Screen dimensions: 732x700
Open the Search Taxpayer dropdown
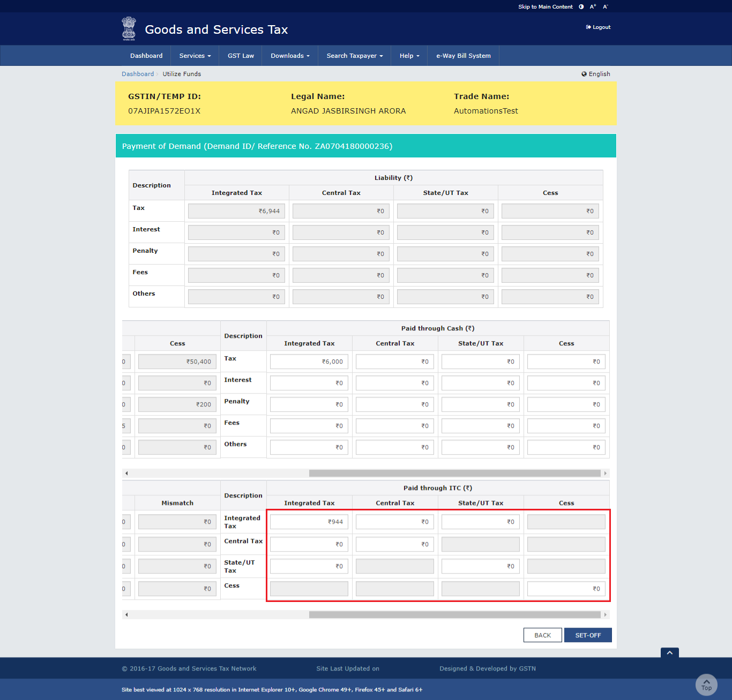pos(354,56)
